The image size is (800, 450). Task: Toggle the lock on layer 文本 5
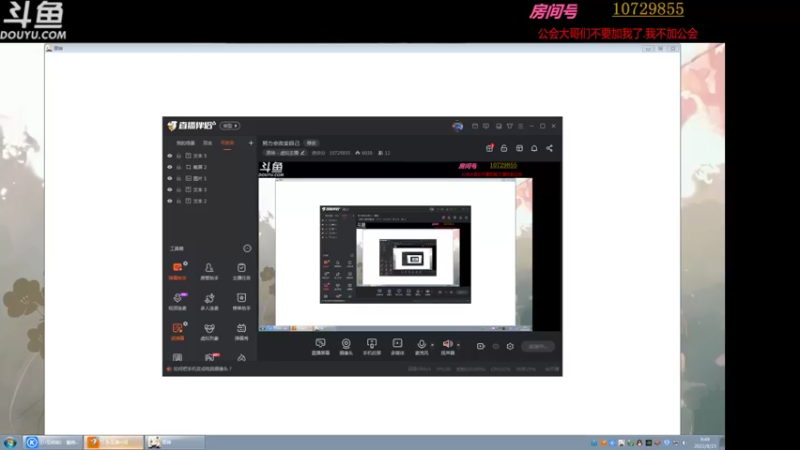[179, 156]
